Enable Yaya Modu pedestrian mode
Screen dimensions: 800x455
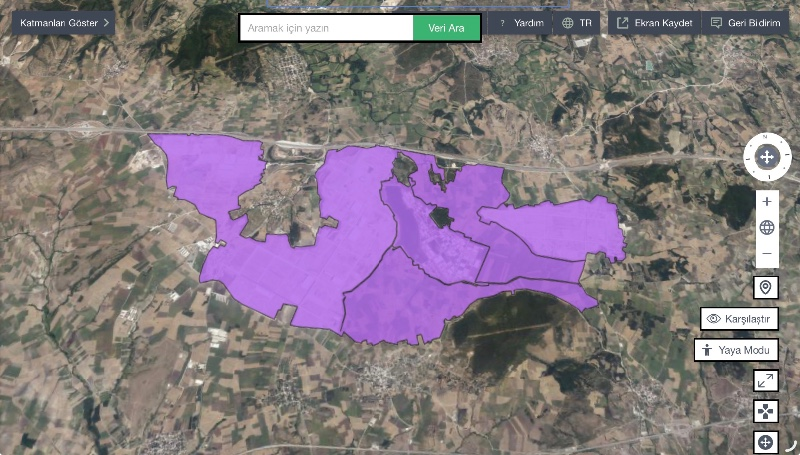point(736,350)
